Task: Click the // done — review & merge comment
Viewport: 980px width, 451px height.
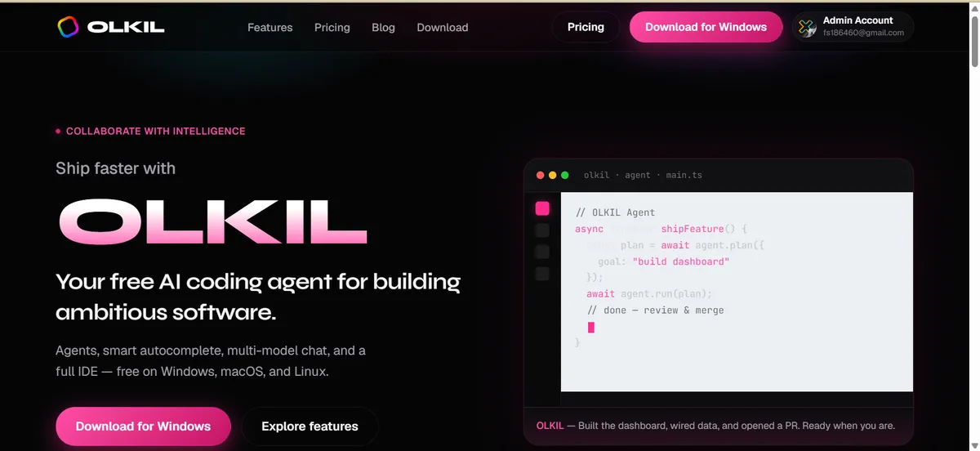Action: click(655, 310)
